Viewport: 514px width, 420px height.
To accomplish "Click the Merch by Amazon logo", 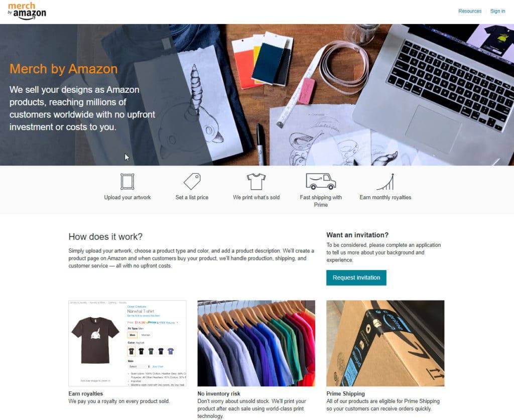I will [x=27, y=11].
